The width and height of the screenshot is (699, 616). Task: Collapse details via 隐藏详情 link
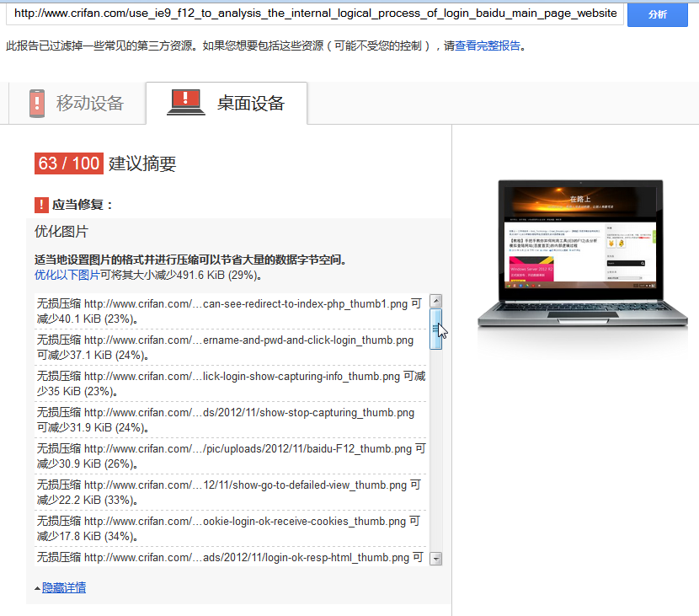coord(64,587)
